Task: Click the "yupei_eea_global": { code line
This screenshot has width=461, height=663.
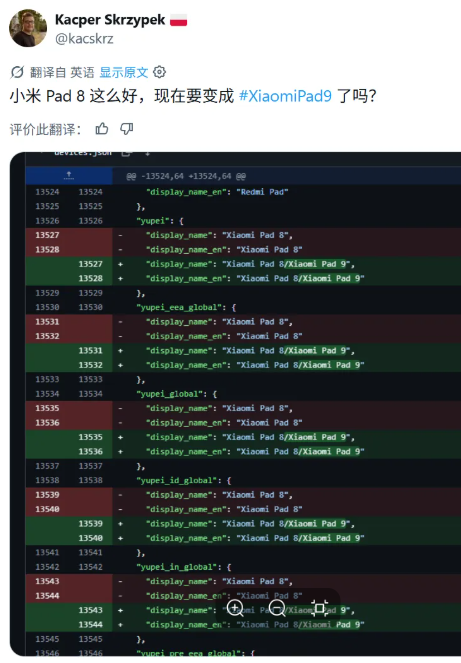Action: click(x=186, y=307)
